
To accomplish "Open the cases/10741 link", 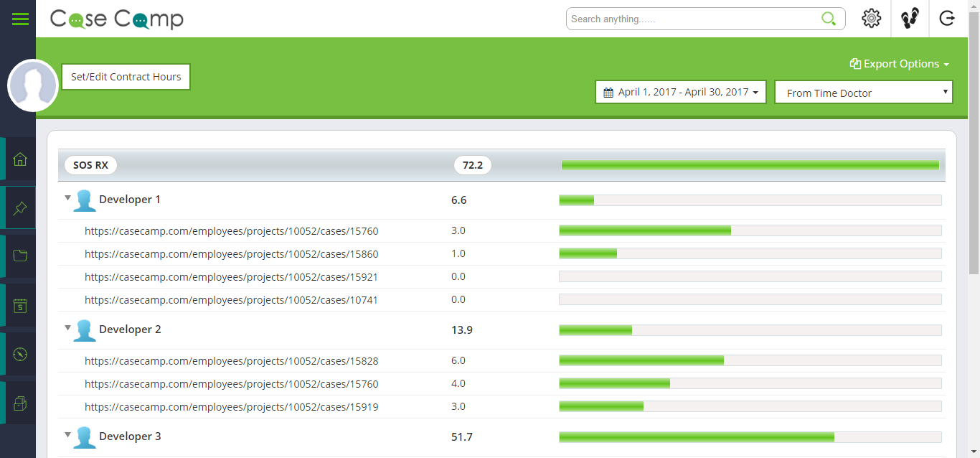I will [232, 300].
